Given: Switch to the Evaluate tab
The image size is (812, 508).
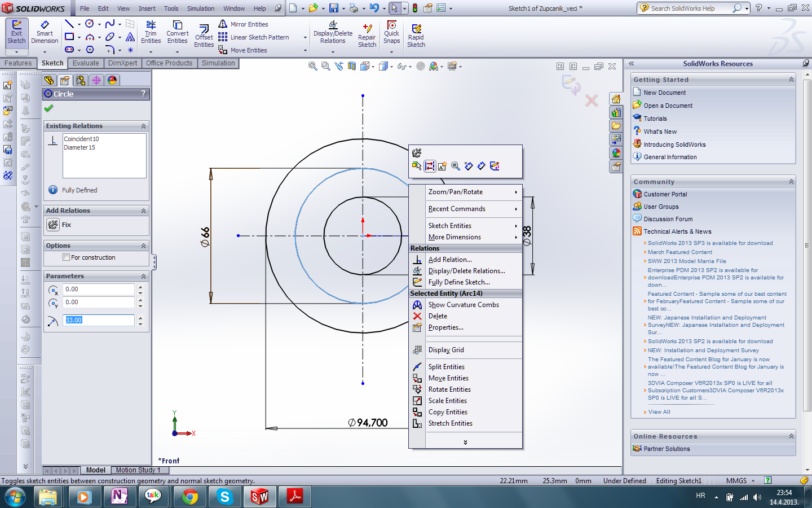Looking at the screenshot, I should pos(86,63).
